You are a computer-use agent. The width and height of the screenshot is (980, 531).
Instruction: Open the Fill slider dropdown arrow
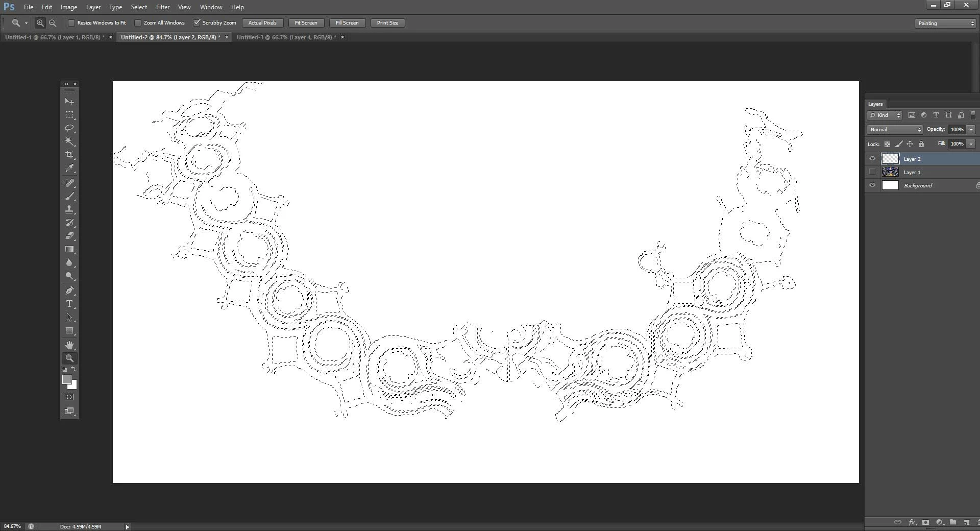click(971, 144)
